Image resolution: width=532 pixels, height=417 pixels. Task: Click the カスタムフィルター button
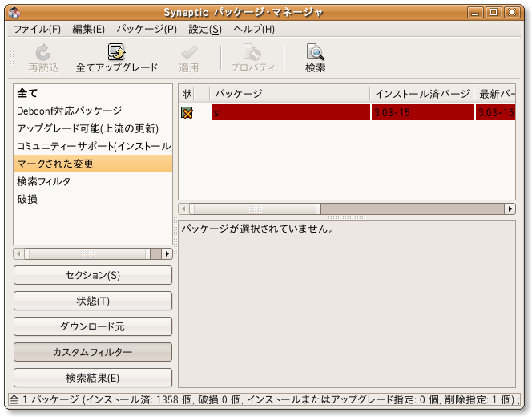(x=93, y=352)
